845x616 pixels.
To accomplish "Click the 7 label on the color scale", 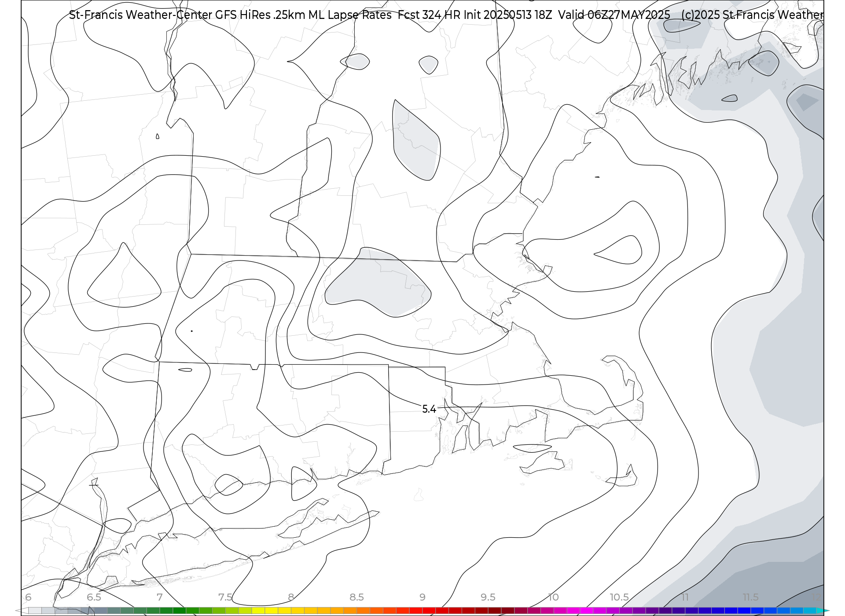I will [159, 597].
